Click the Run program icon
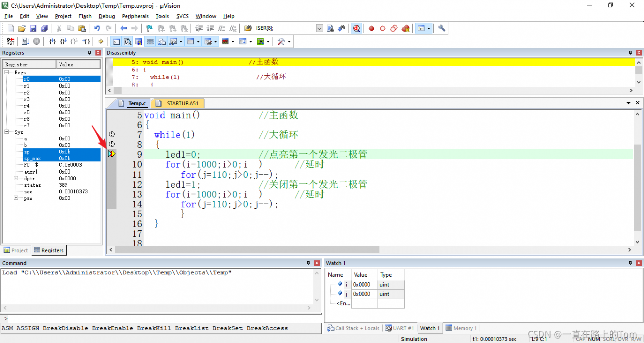Viewport: 644px width, 343px height. [25, 41]
